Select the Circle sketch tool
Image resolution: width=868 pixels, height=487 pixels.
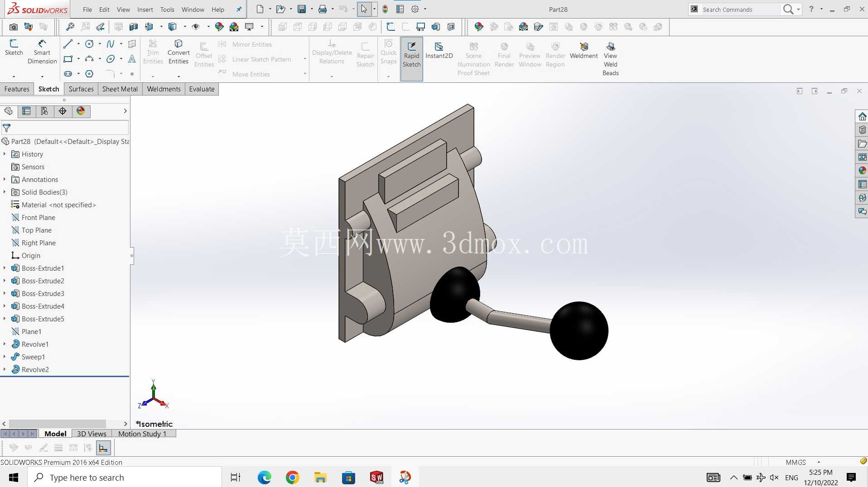pyautogui.click(x=89, y=44)
